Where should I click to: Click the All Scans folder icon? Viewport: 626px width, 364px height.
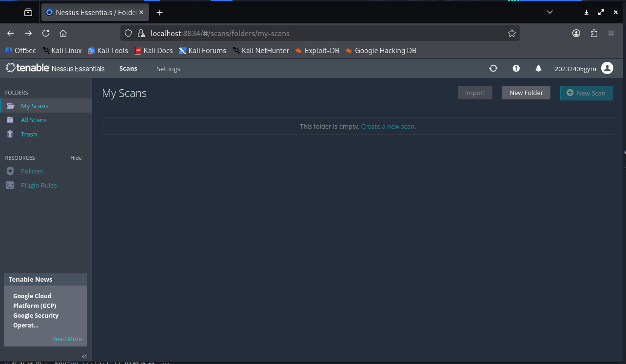pyautogui.click(x=10, y=120)
